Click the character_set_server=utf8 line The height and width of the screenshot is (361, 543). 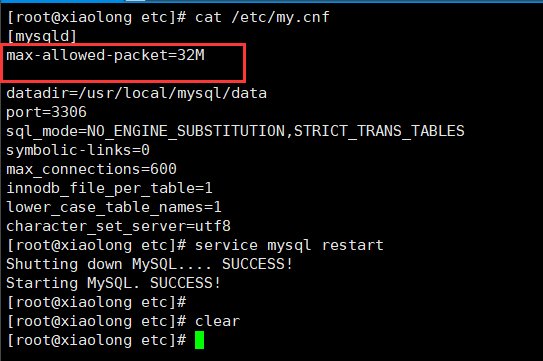(x=118, y=226)
